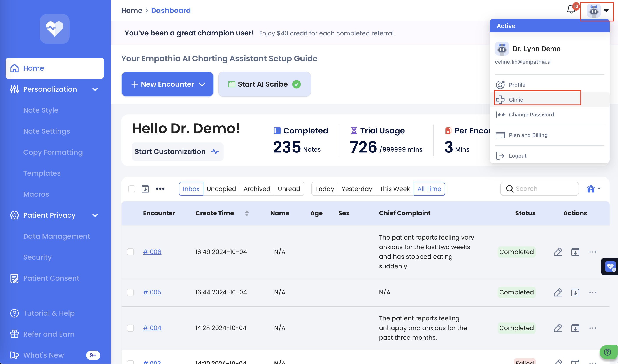Click the Start Customization button
The width and height of the screenshot is (618, 364).
pos(177,152)
